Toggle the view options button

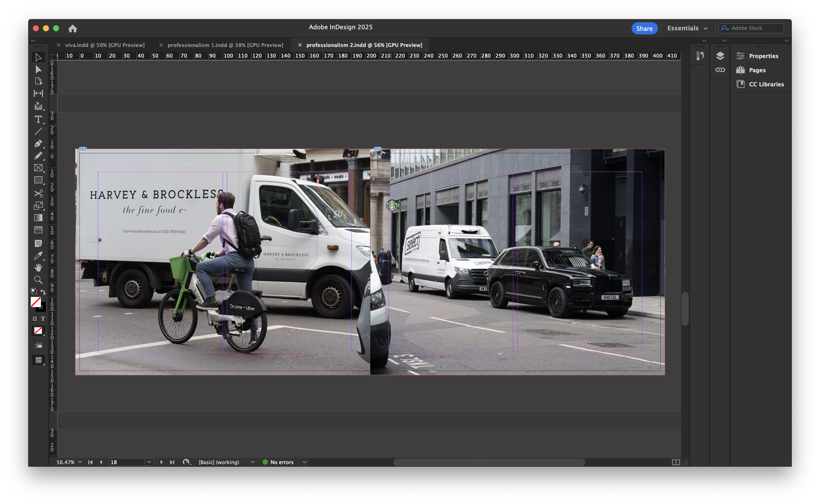[x=38, y=345]
